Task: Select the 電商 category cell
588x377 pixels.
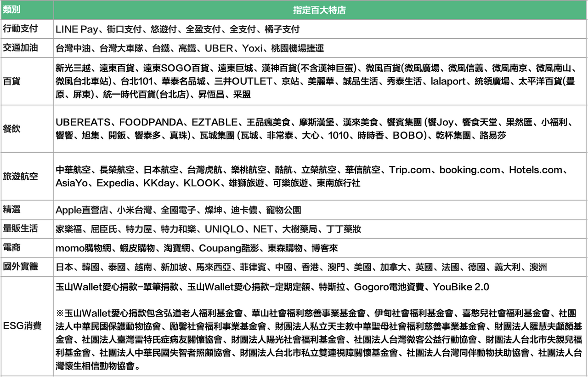Action: 27,248
